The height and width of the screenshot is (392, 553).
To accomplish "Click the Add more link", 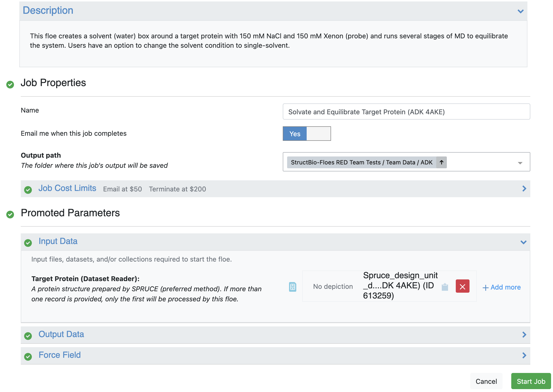I will click(501, 287).
